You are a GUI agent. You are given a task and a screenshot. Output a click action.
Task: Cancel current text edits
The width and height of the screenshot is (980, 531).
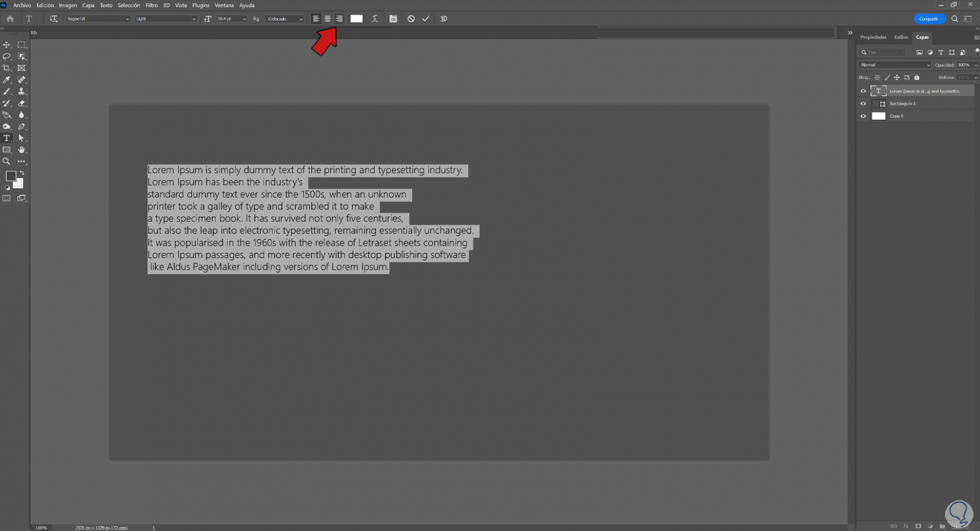coord(411,19)
